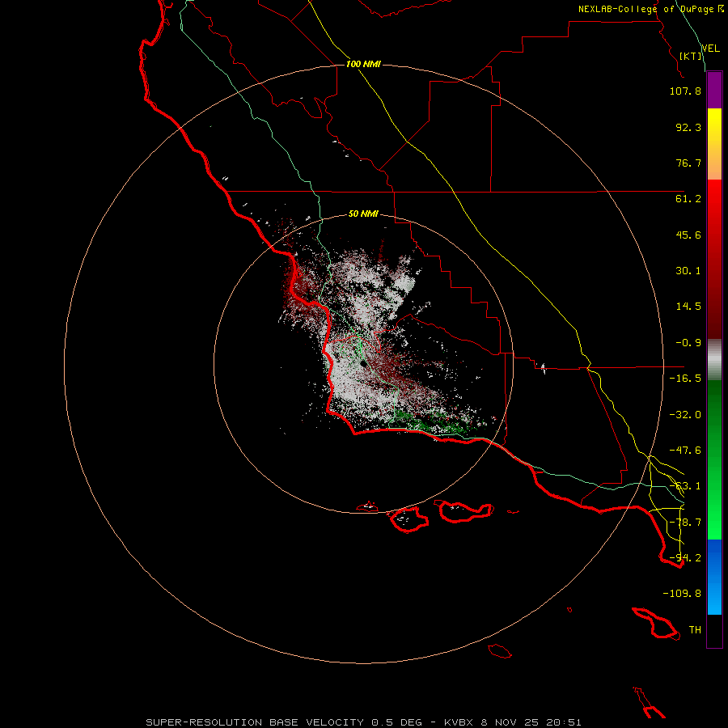
Task: Click the 61.2 velocity scale value
Action: tap(688, 199)
